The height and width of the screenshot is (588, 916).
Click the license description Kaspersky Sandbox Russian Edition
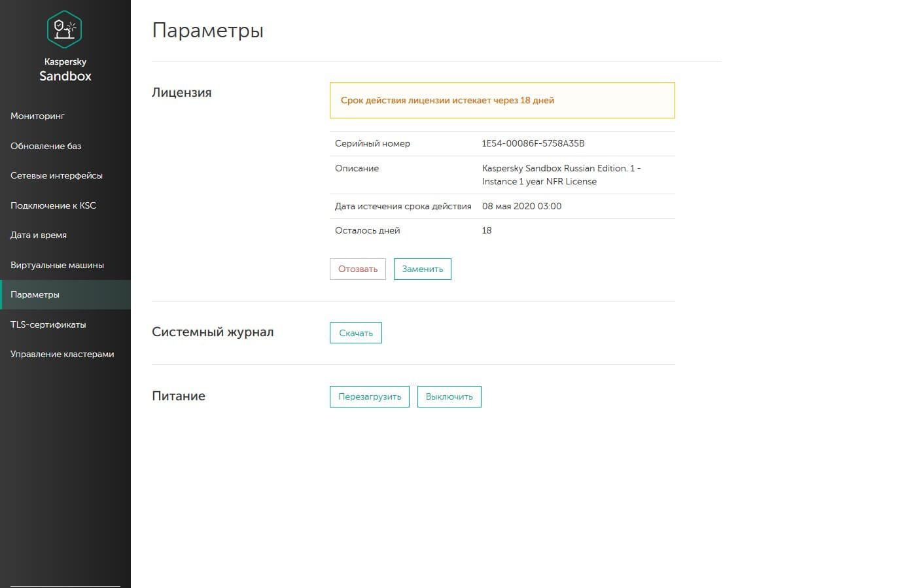point(561,175)
